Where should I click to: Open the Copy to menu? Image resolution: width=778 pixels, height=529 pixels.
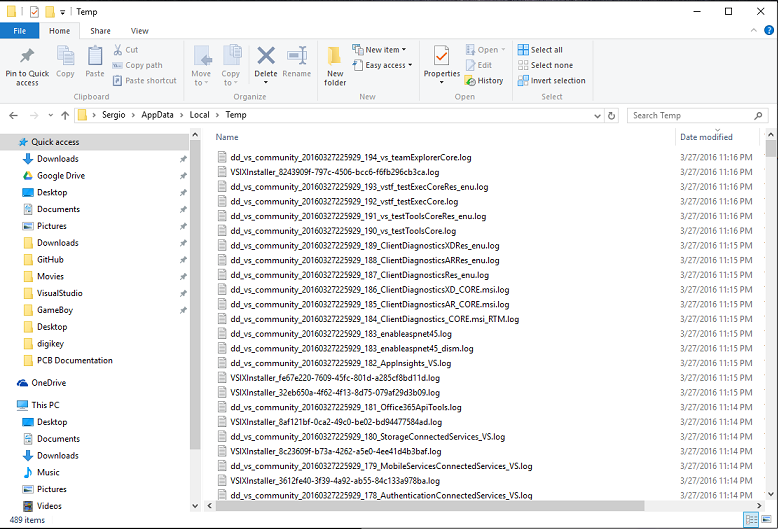231,65
